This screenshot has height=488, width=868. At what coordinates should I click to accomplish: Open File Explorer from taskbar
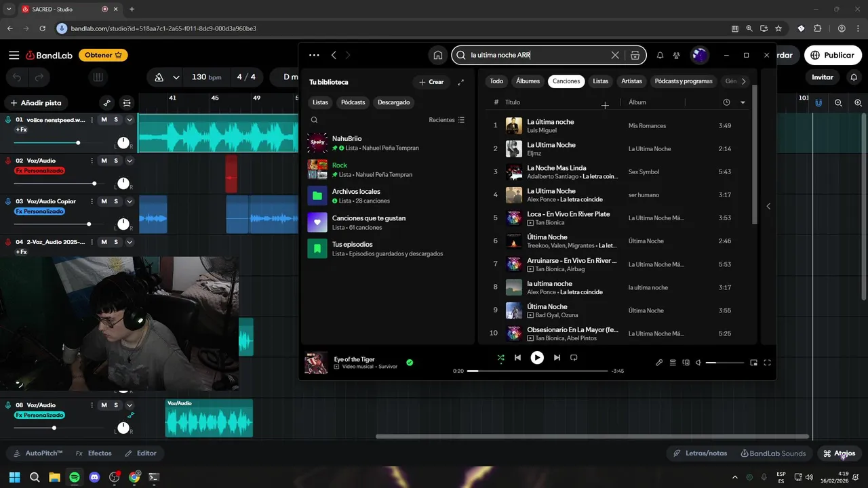pyautogui.click(x=54, y=477)
